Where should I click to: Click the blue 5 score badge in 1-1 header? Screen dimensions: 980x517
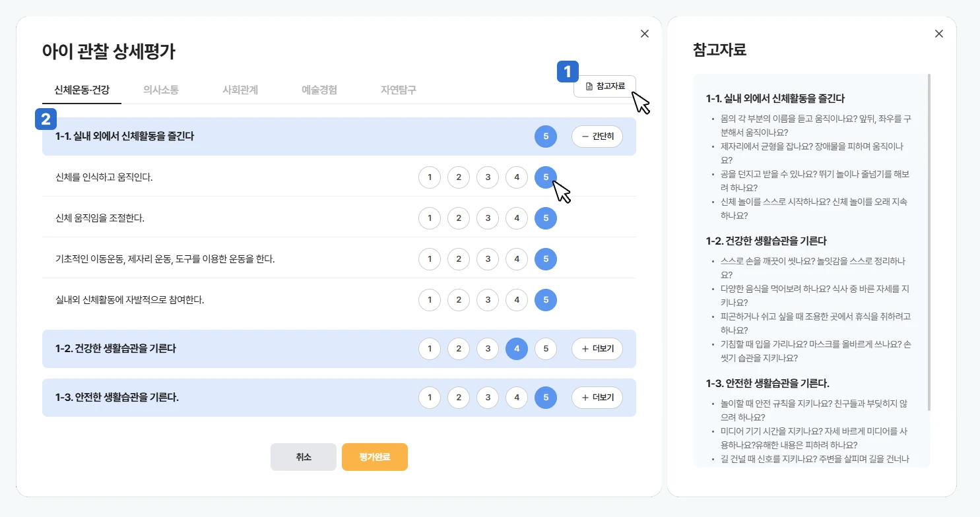coord(545,137)
